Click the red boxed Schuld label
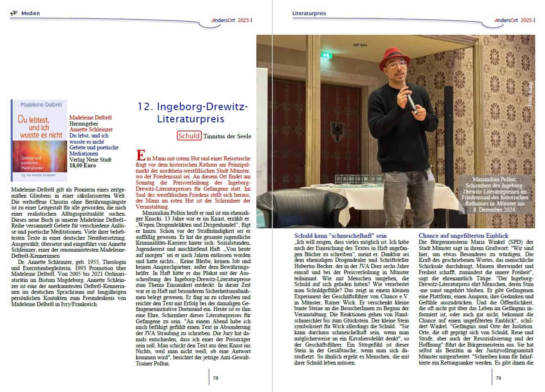The image size is (545, 392). click(189, 136)
